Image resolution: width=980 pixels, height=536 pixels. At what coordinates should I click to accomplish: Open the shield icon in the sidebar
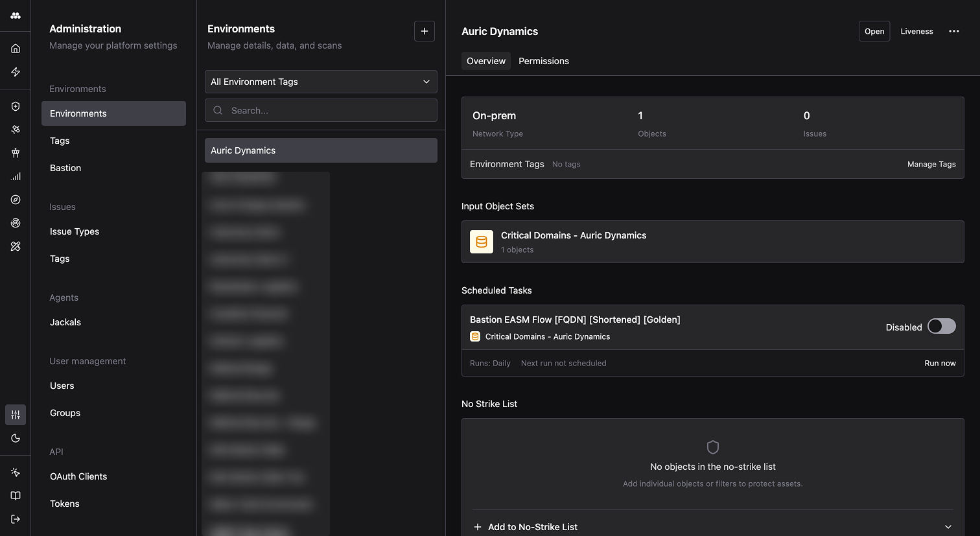(x=16, y=106)
